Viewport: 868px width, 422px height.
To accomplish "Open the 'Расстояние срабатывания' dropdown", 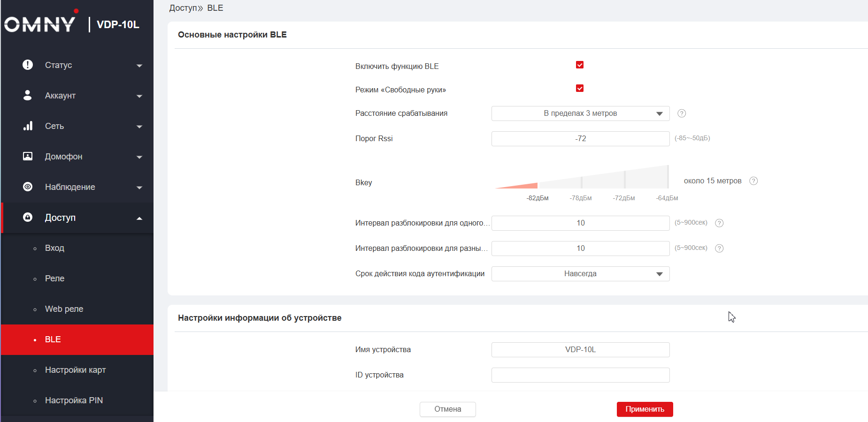I will 580,113.
